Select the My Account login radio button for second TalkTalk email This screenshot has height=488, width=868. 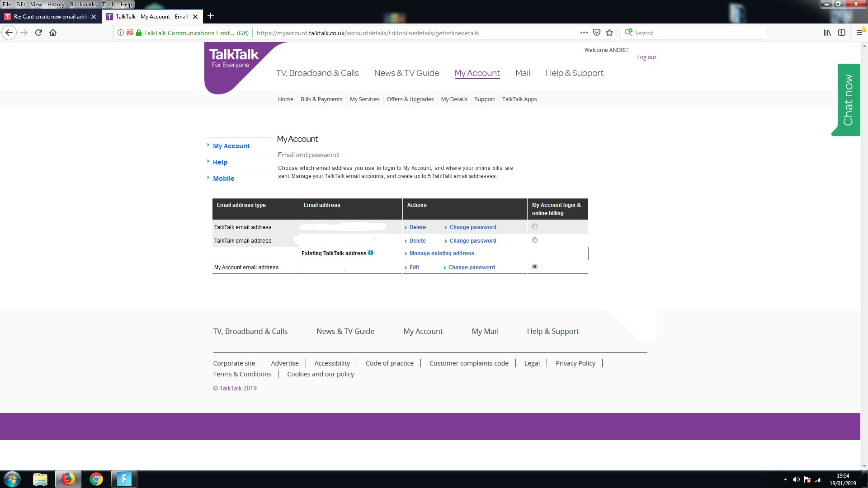coord(535,239)
